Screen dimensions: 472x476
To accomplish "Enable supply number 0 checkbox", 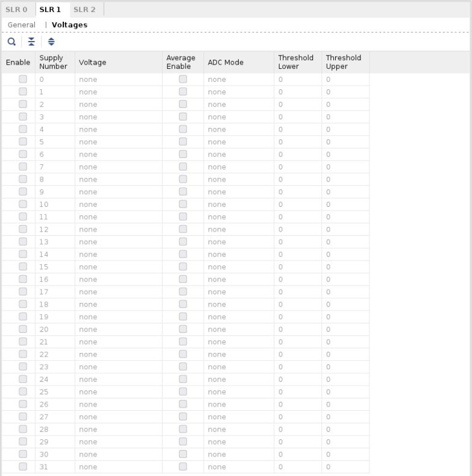I will (23, 79).
